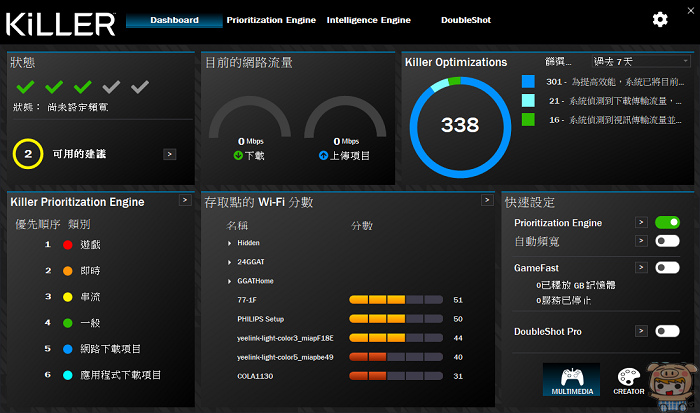
Task: Enable the DoubleShot Pro toggle
Action: pos(667,331)
